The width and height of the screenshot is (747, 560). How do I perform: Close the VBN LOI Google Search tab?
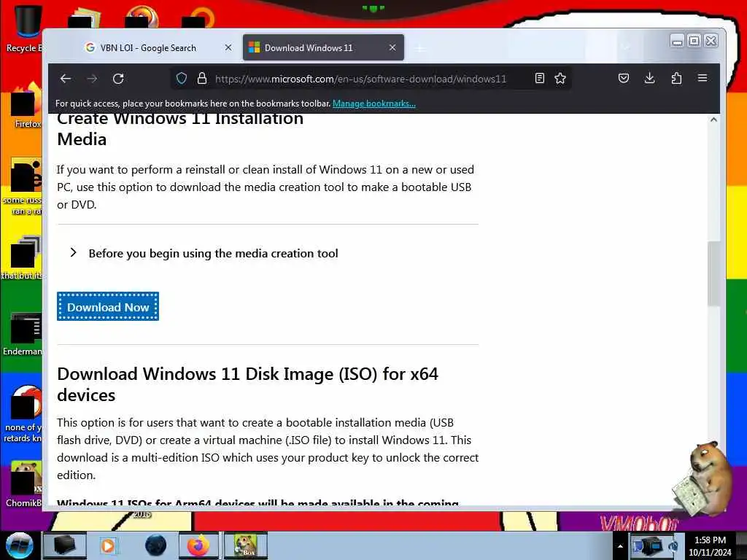coord(228,47)
